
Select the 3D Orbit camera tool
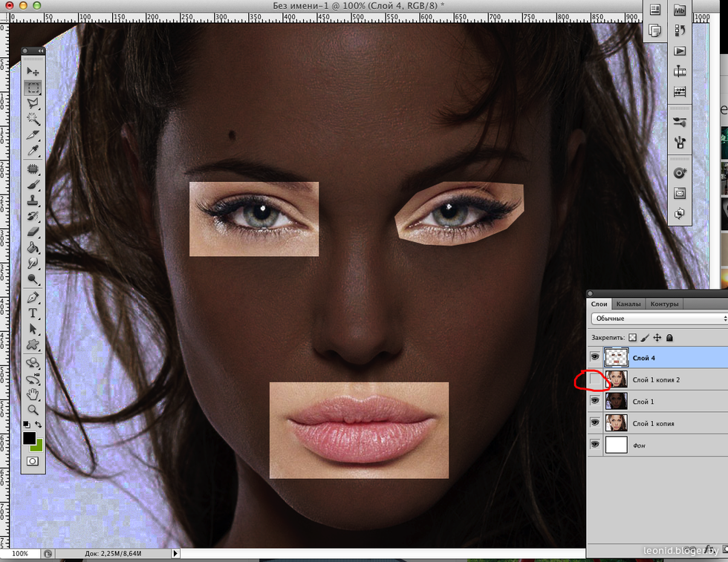[x=33, y=379]
